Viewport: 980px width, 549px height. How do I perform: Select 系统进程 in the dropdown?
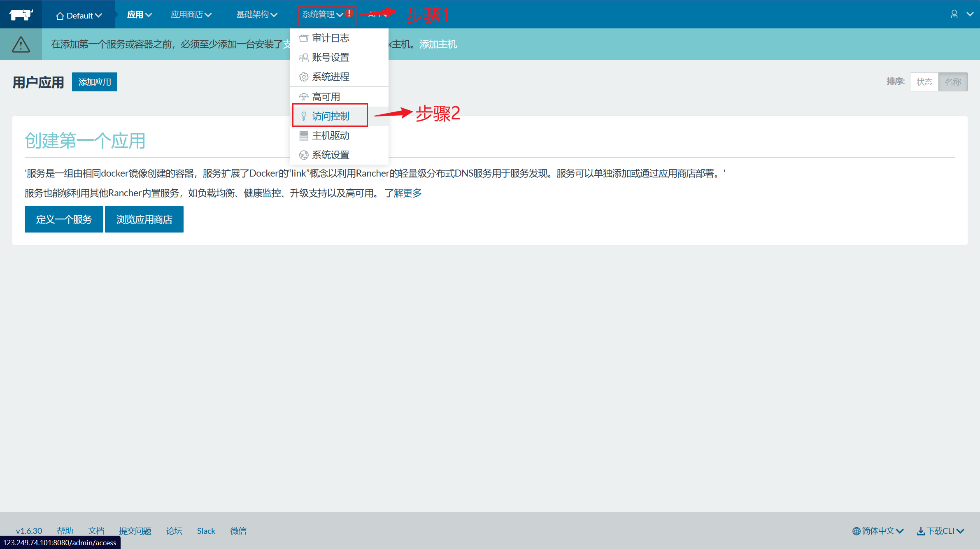pos(330,77)
